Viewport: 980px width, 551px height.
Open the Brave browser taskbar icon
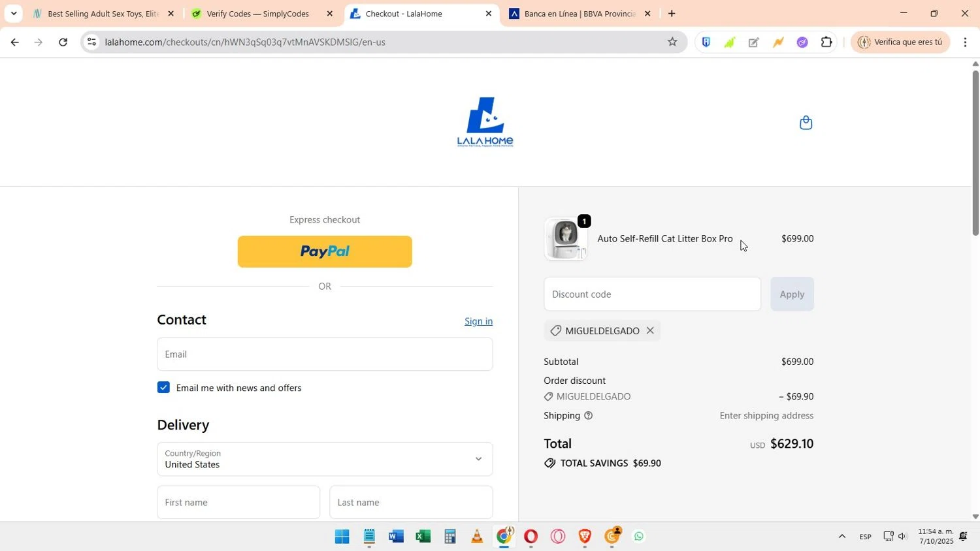[585, 537]
